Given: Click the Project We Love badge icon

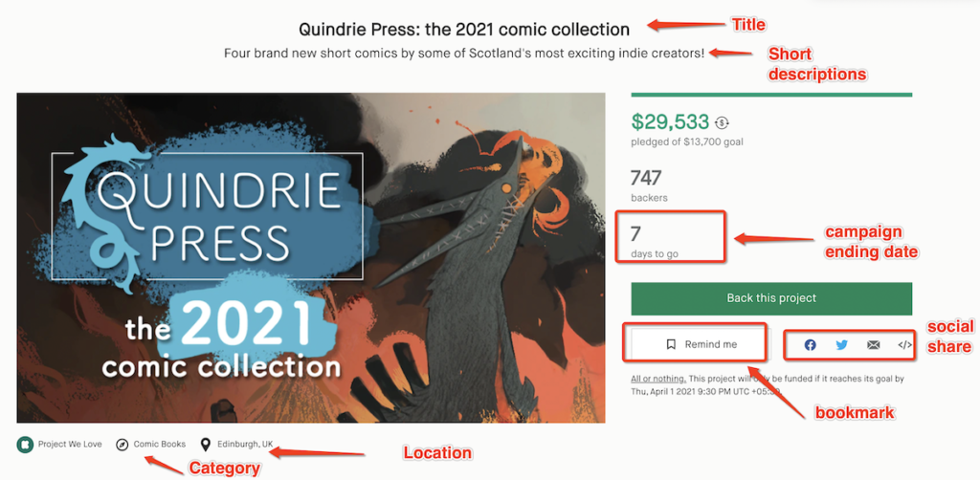Looking at the screenshot, I should 24,445.
